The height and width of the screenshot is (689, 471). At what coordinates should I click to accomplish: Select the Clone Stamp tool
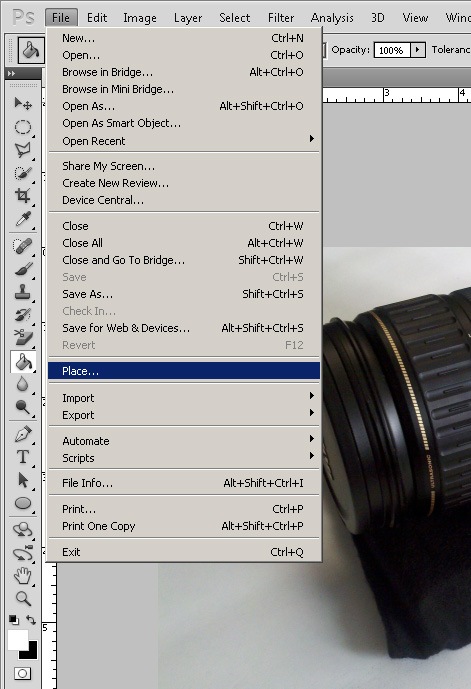[x=23, y=291]
